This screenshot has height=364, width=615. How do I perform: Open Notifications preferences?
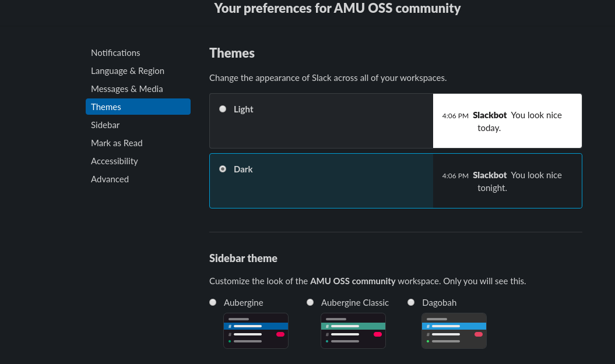[115, 53]
